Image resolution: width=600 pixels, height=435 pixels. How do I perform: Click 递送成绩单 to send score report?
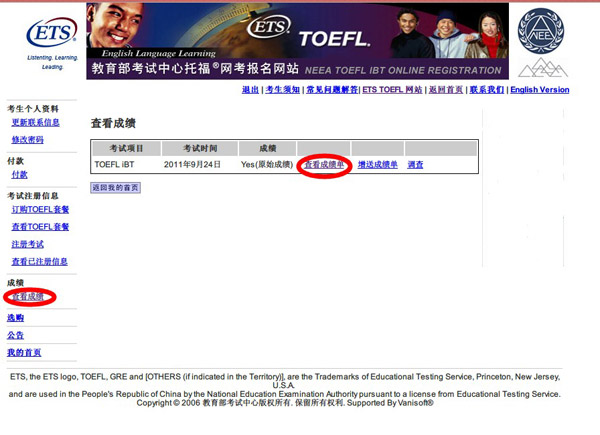pos(378,165)
